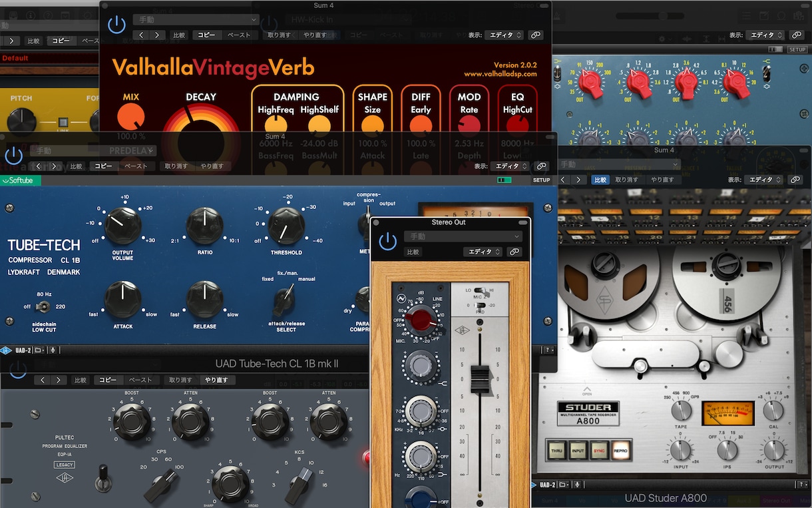Image resolution: width=812 pixels, height=508 pixels.
Task: Toggle ValhallaVintageVerb plugin power button
Action: (x=116, y=25)
